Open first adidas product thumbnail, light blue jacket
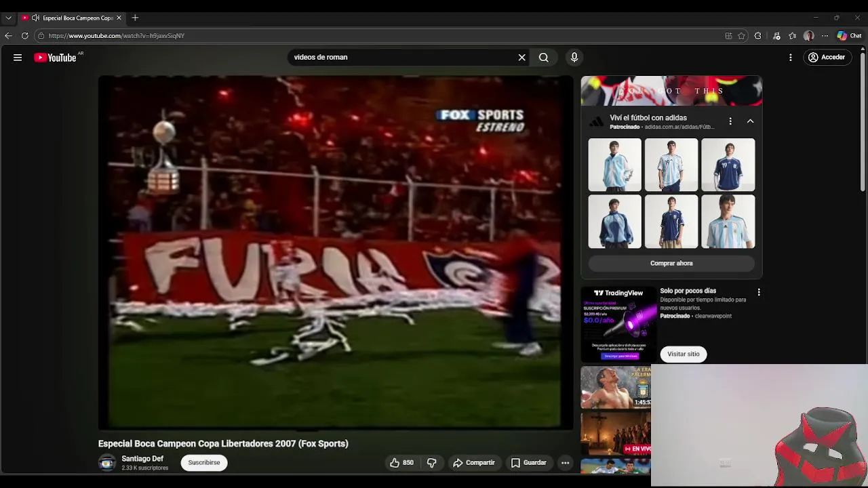The image size is (868, 488). click(x=614, y=165)
